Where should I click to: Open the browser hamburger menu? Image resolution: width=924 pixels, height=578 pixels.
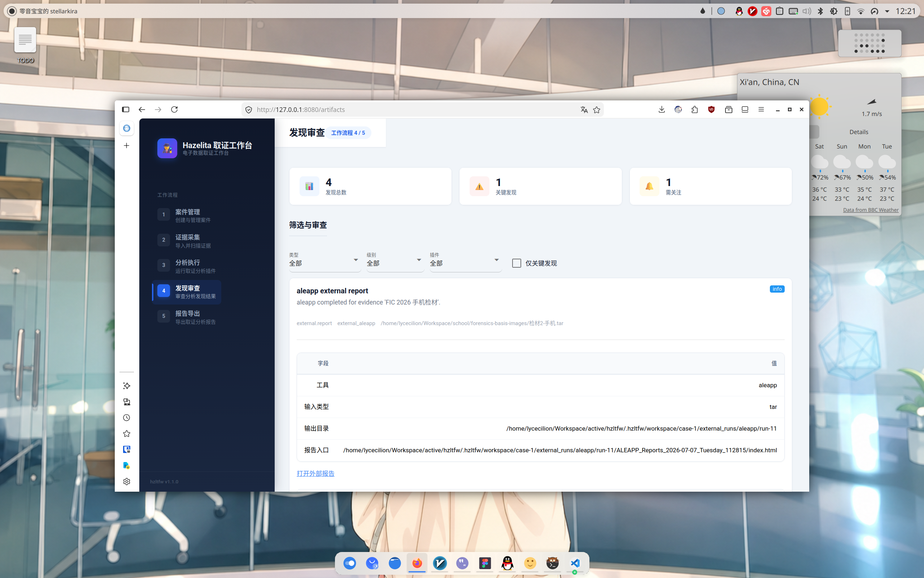[x=761, y=110]
